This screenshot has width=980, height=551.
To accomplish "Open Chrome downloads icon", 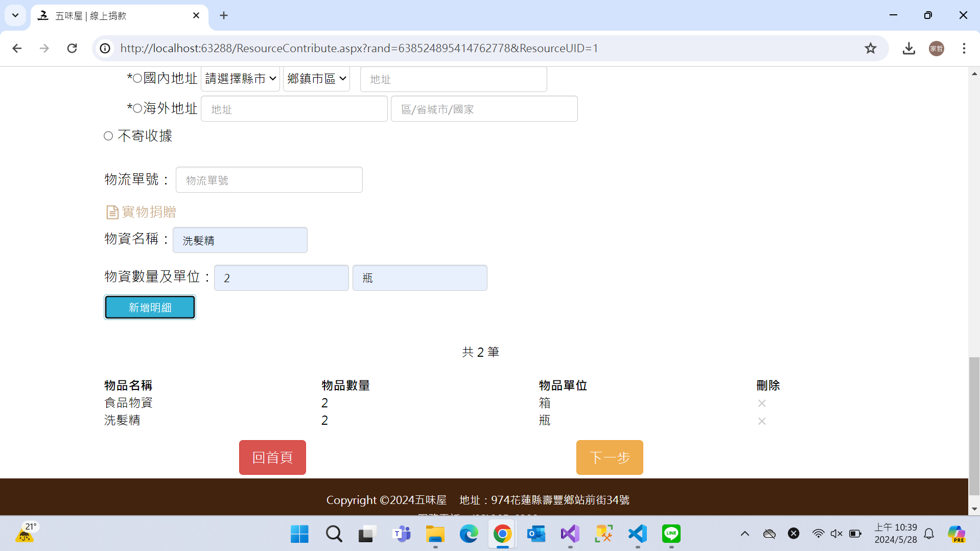I will [908, 48].
